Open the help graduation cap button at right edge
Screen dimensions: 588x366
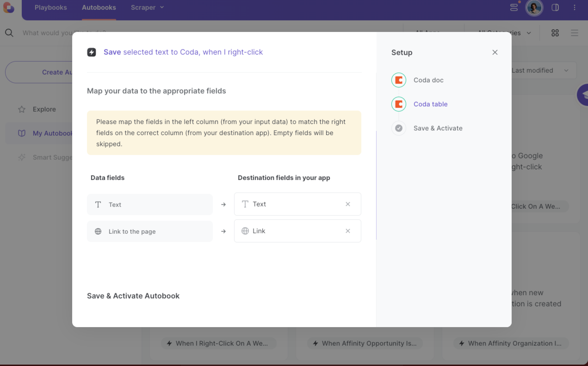(x=583, y=95)
